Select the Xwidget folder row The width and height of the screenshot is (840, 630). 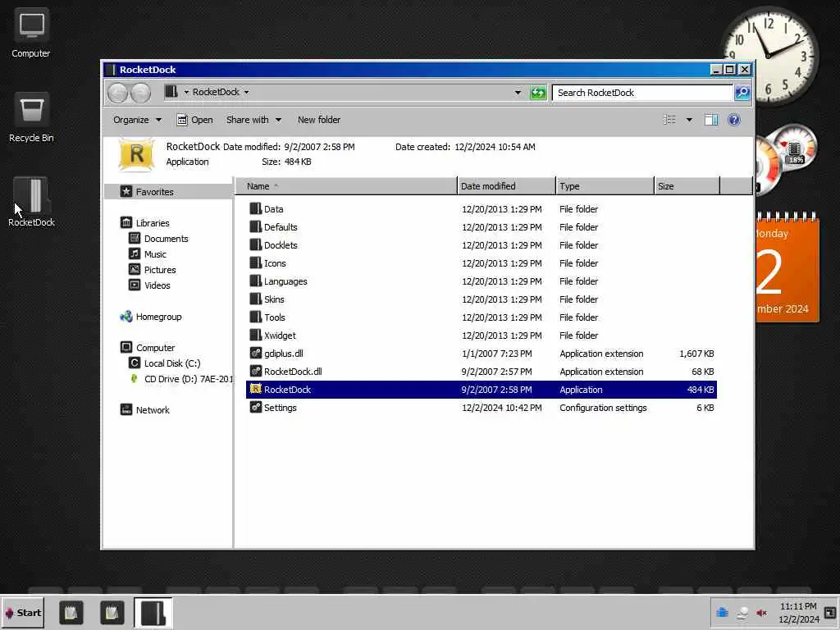tap(481, 336)
